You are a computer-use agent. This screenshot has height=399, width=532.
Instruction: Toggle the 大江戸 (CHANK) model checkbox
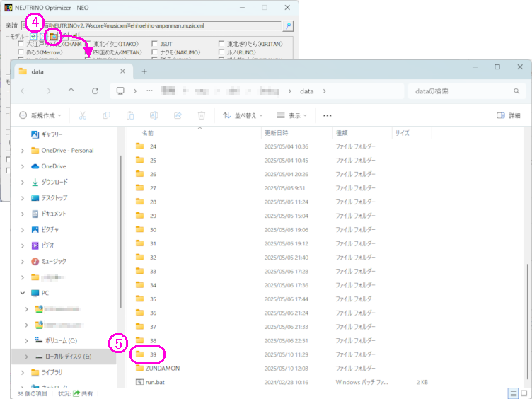tap(21, 44)
